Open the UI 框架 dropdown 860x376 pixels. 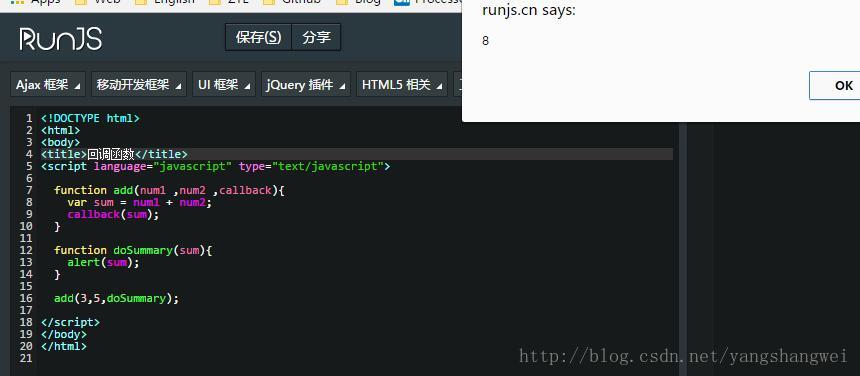(224, 84)
